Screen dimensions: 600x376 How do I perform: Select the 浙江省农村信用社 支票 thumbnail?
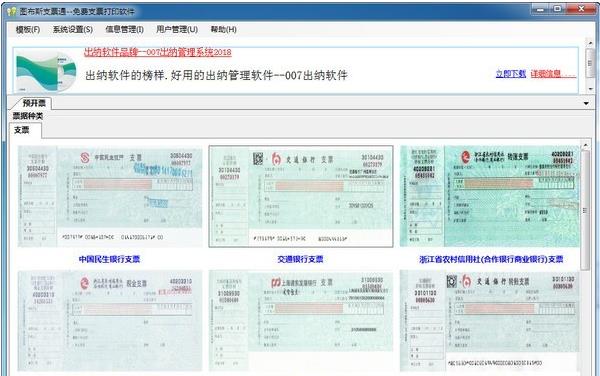[490, 196]
